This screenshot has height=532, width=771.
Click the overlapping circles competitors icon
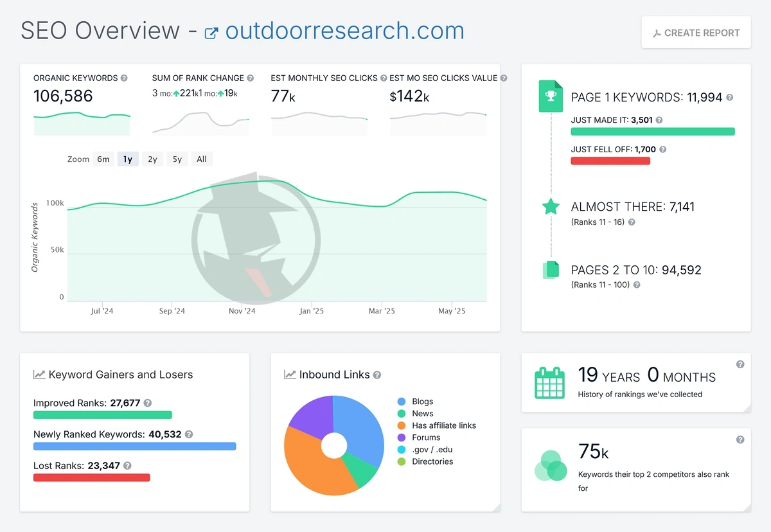coord(551,466)
